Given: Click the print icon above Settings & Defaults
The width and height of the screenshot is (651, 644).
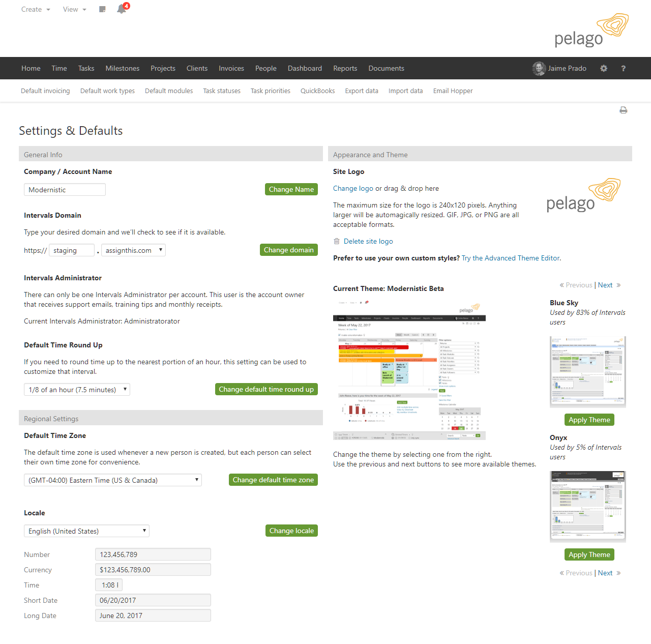Looking at the screenshot, I should coord(623,110).
